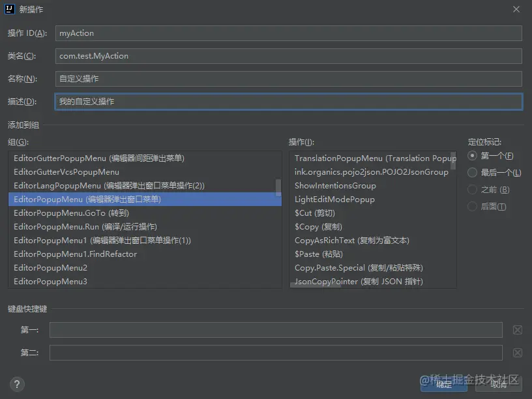Screen dimensions: 532x399
Task: Select ShowIntentionsGroup in the actions list
Action: 372,186
